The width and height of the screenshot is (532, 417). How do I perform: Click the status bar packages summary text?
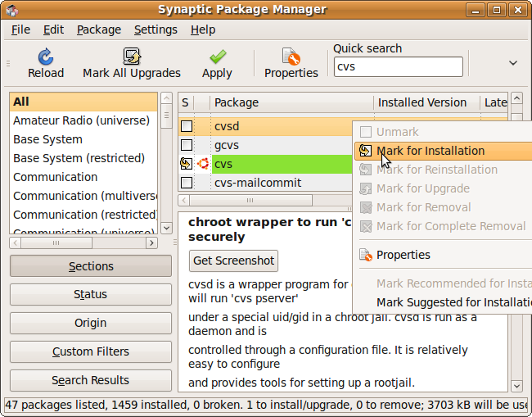[x=268, y=405]
